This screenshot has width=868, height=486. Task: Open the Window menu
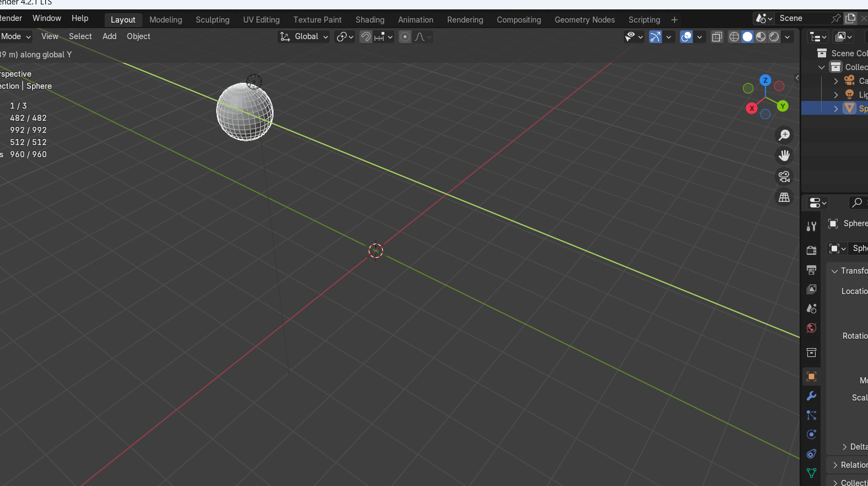click(x=47, y=18)
